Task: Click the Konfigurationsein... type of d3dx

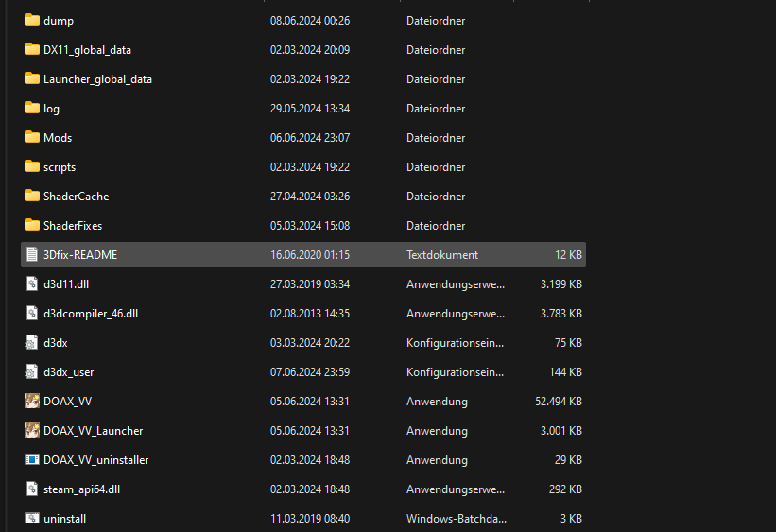Action: [x=455, y=343]
